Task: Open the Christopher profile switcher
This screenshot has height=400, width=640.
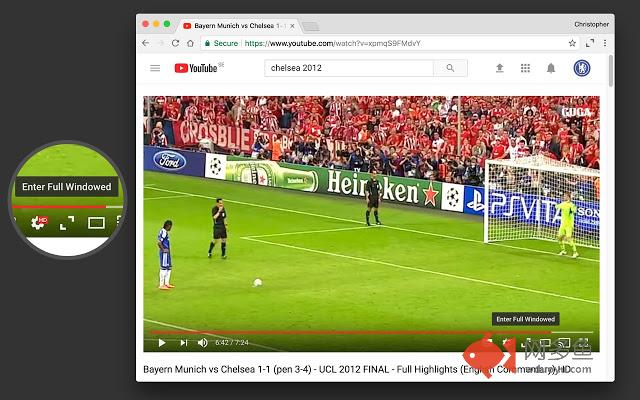Action: tap(591, 24)
